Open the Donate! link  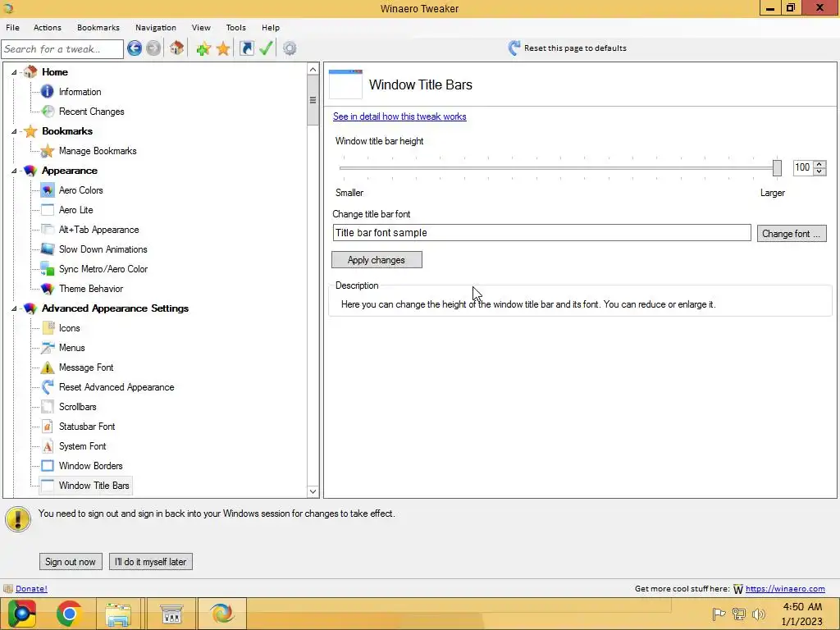click(x=31, y=588)
